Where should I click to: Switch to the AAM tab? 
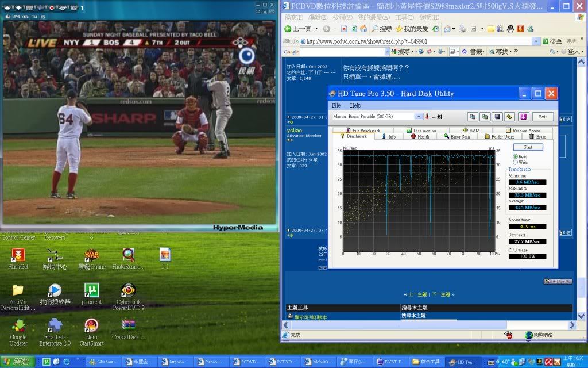click(x=471, y=131)
